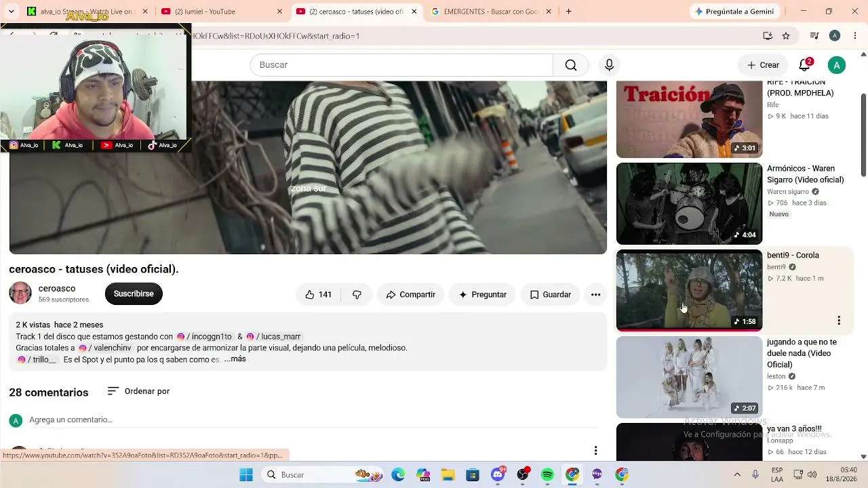Open ceroasco channel avatar
The width and height of the screenshot is (868, 488).
pyautogui.click(x=20, y=293)
